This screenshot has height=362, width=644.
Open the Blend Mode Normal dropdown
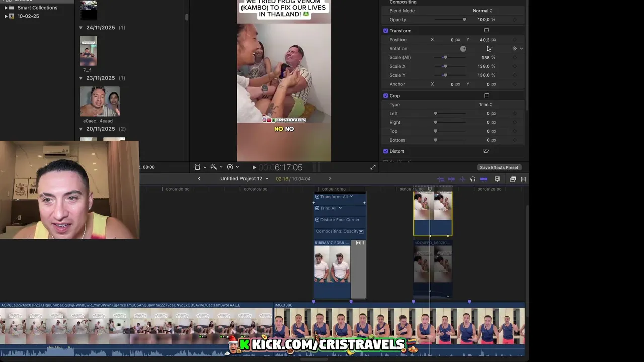[482, 11]
